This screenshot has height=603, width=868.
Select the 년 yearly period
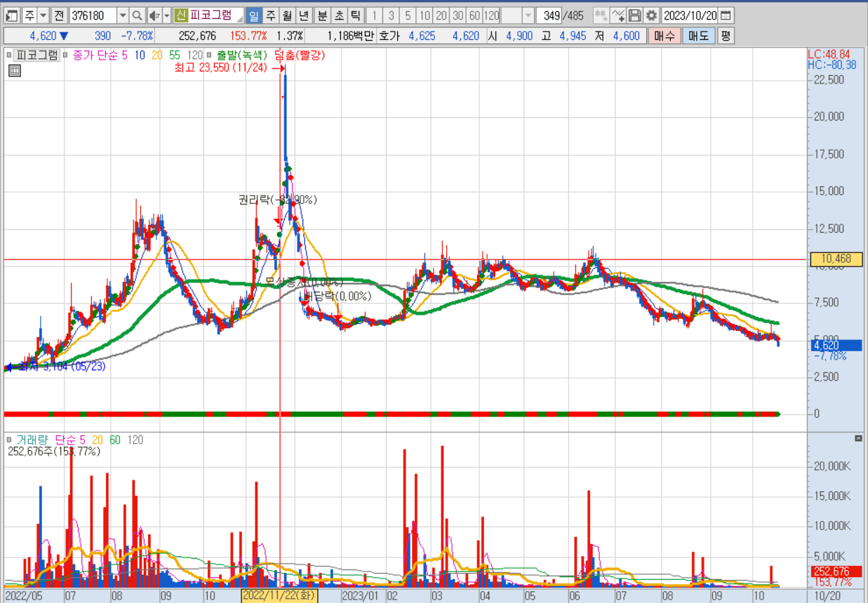304,15
